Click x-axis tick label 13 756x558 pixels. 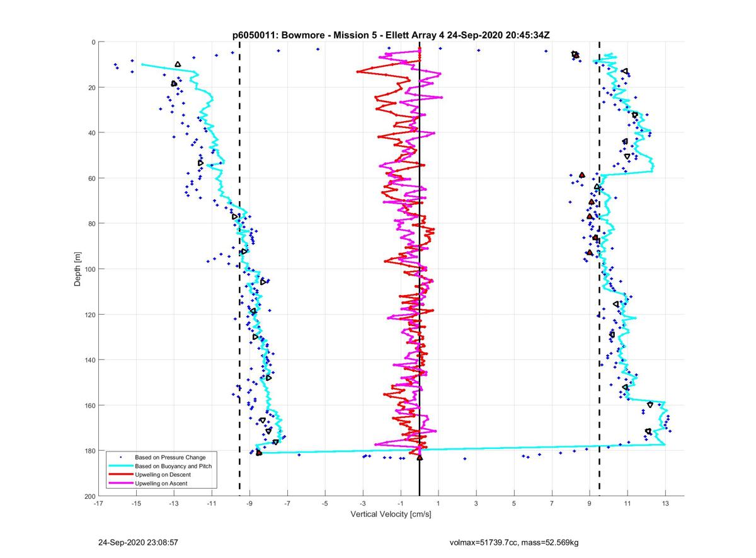pyautogui.click(x=665, y=504)
